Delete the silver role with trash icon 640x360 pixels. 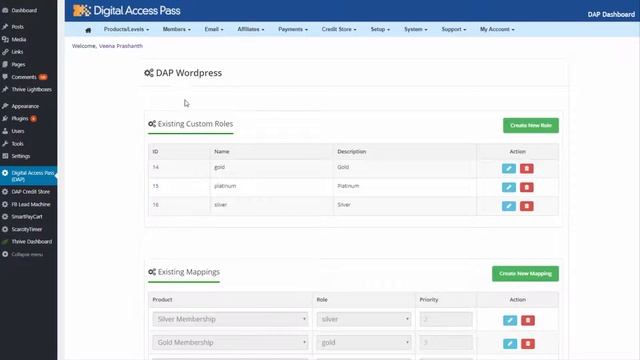(x=527, y=206)
